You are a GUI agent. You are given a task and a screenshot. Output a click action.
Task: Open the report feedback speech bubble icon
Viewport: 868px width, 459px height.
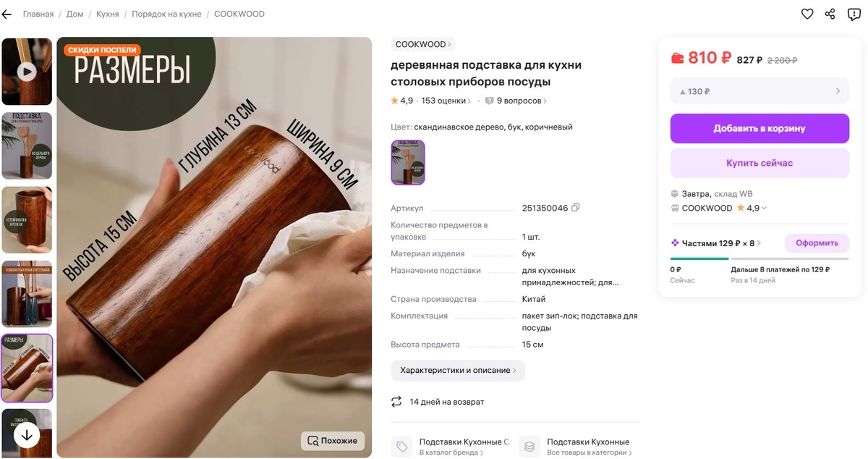click(856, 14)
